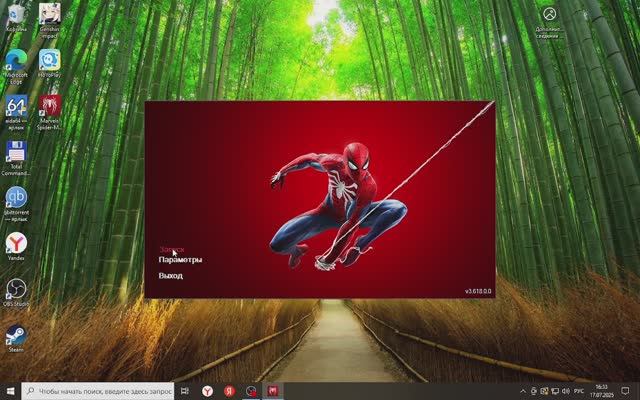The image size is (640, 400).
Task: Open the Genshin Impact desktop shortcut
Action: click(50, 20)
